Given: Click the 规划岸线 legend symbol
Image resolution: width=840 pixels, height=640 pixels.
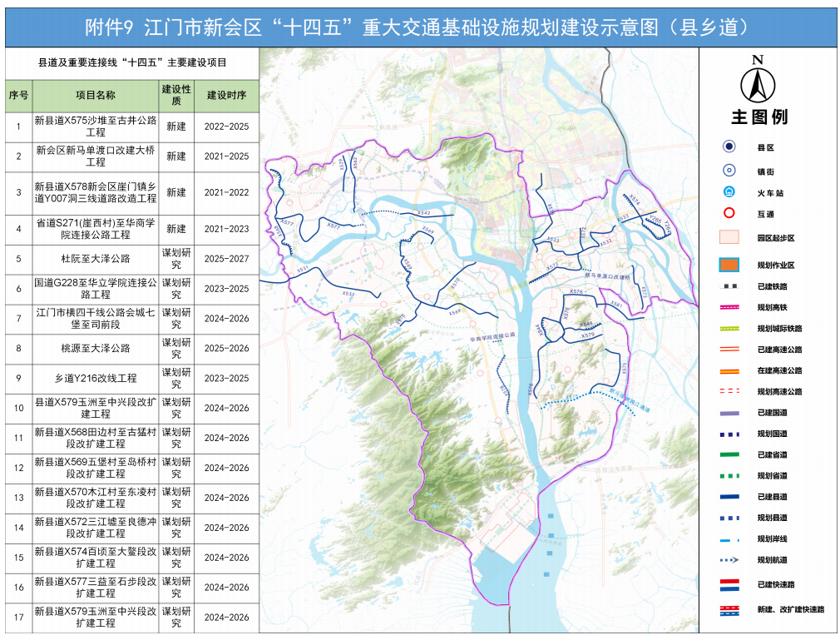Looking at the screenshot, I should [x=729, y=539].
